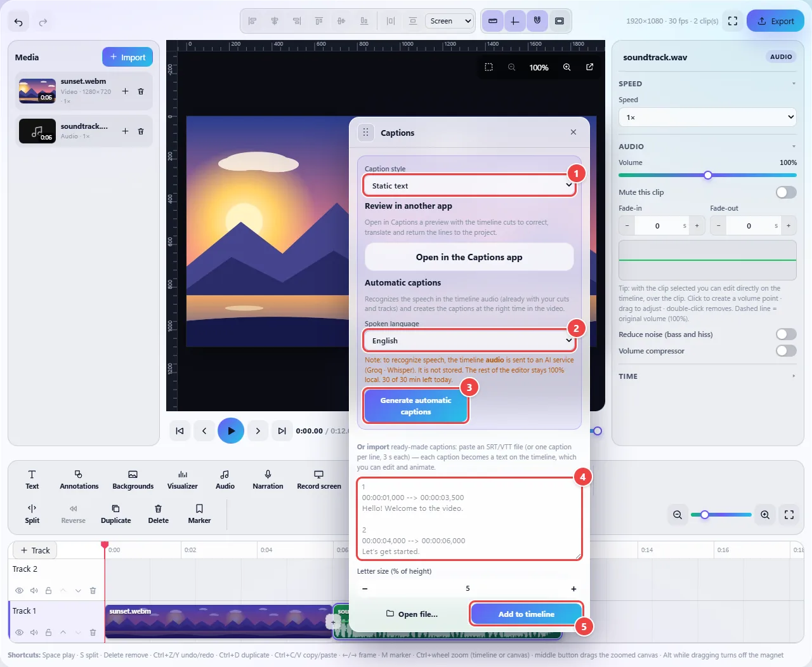Open the Screen alignment dropdown
This screenshot has height=667, width=812.
coord(450,21)
